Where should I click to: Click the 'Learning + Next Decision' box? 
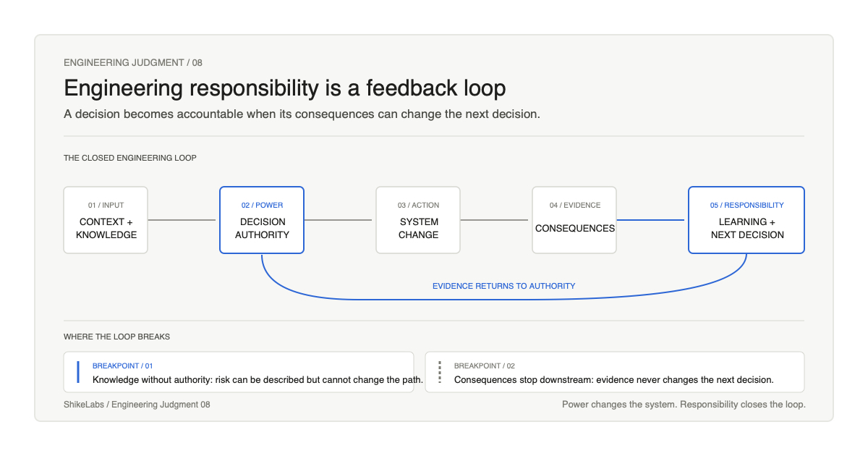click(746, 220)
